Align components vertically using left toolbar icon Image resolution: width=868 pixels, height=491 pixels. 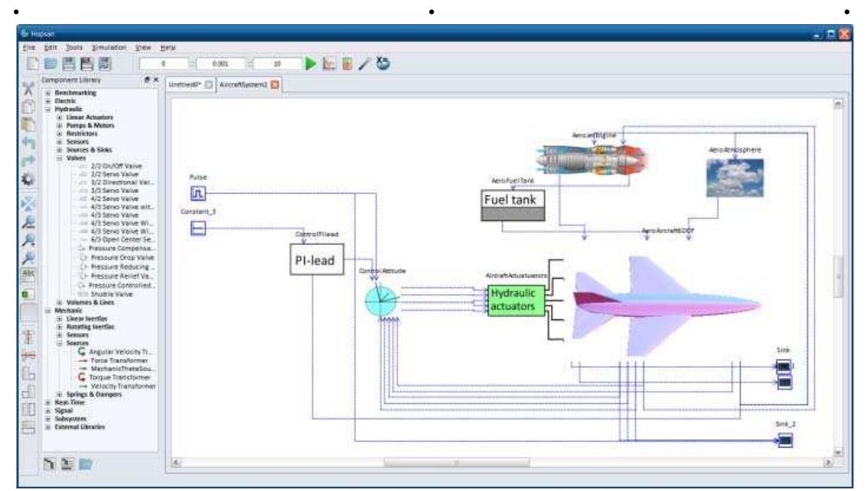tap(29, 337)
